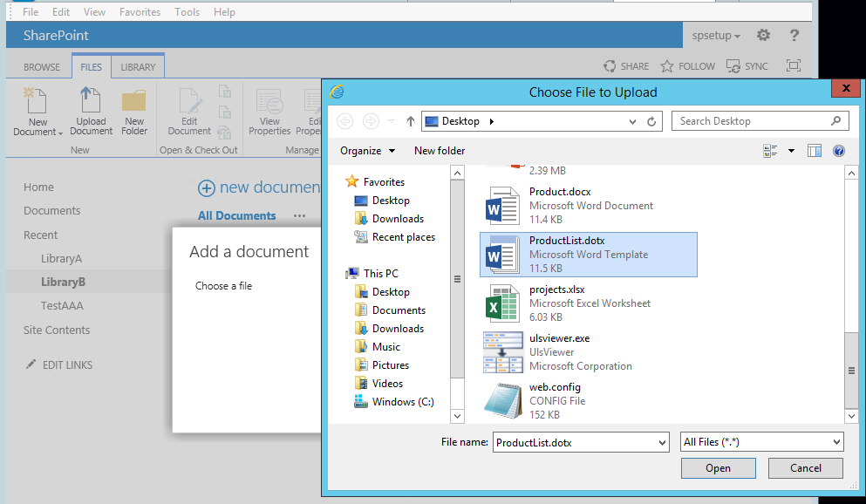Click the New Document ribbon icon
This screenshot has width=866, height=504.
tap(36, 100)
